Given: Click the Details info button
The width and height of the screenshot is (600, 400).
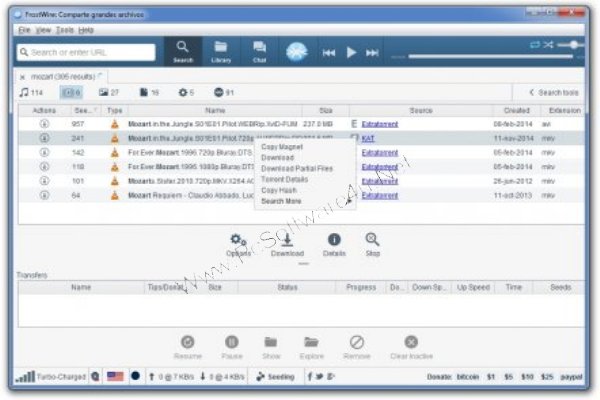Looking at the screenshot, I should click(334, 245).
